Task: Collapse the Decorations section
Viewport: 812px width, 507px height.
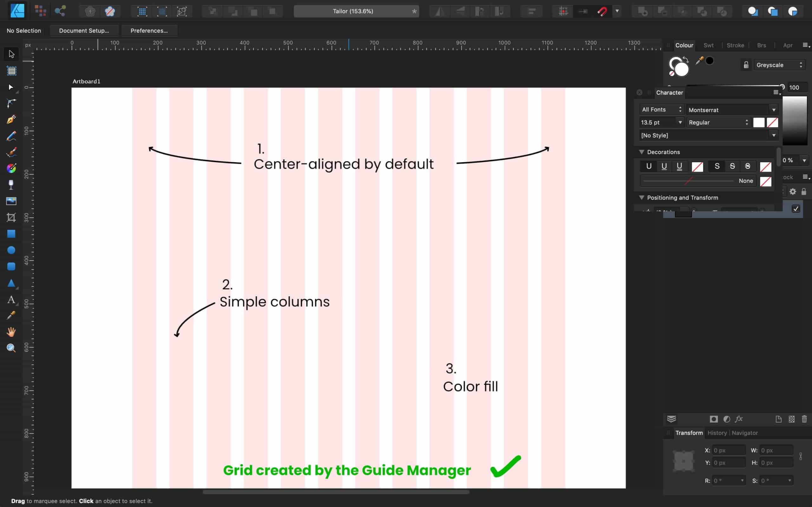Action: 642,152
